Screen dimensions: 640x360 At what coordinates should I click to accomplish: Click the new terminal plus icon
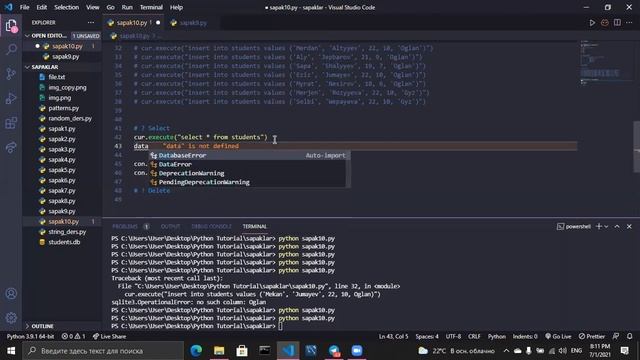click(x=599, y=226)
